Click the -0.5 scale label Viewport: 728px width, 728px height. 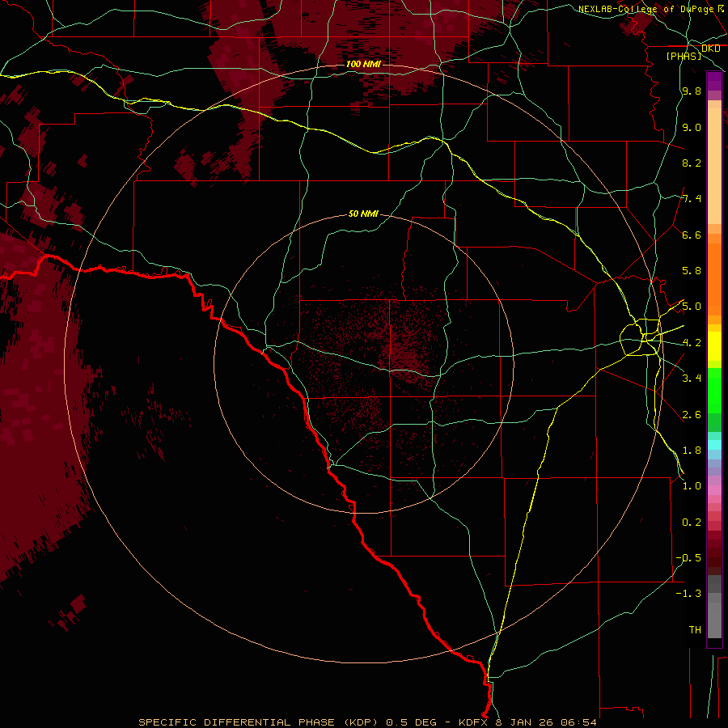click(688, 558)
